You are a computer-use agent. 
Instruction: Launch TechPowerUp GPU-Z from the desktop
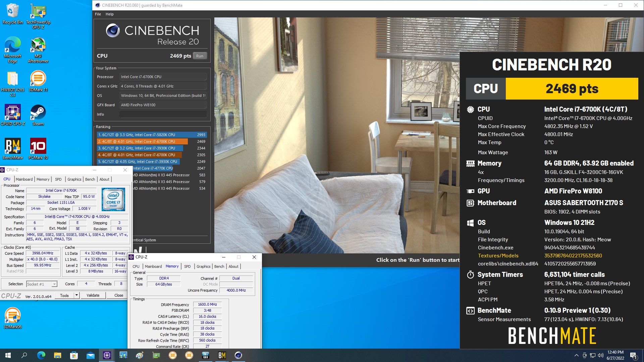pyautogui.click(x=38, y=16)
